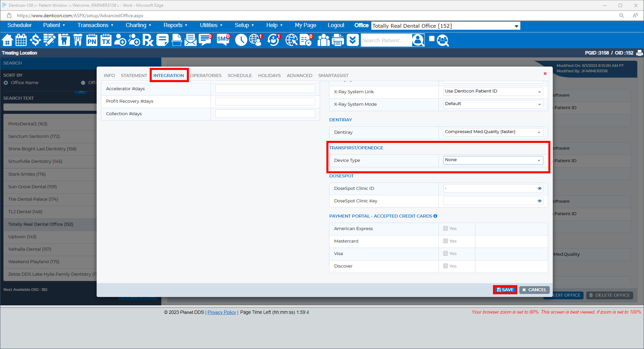This screenshot has height=349, width=644.
Task: Open the Device Type dropdown under TRANSFIRST/OPENEDGE
Action: [492, 160]
